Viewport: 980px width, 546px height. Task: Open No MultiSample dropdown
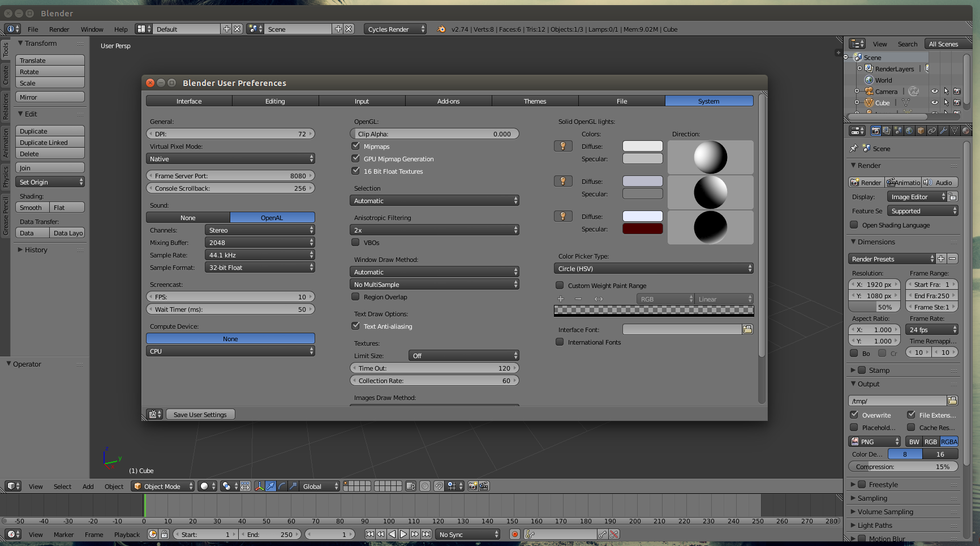click(435, 285)
